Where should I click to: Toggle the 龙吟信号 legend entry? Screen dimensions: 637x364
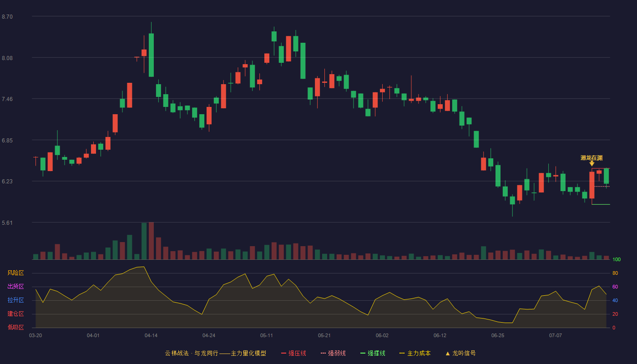tap(460, 353)
